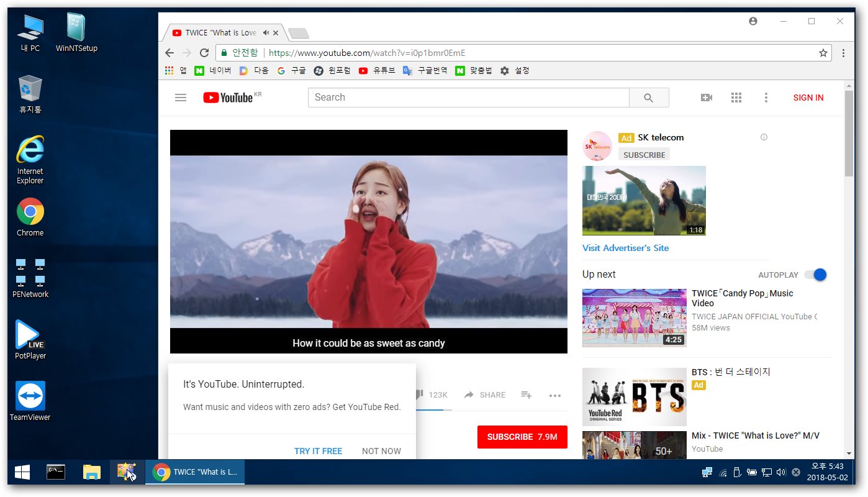Open the 설정 bookmark
Image resolution: width=868 pixels, height=497 pixels.
pos(515,71)
